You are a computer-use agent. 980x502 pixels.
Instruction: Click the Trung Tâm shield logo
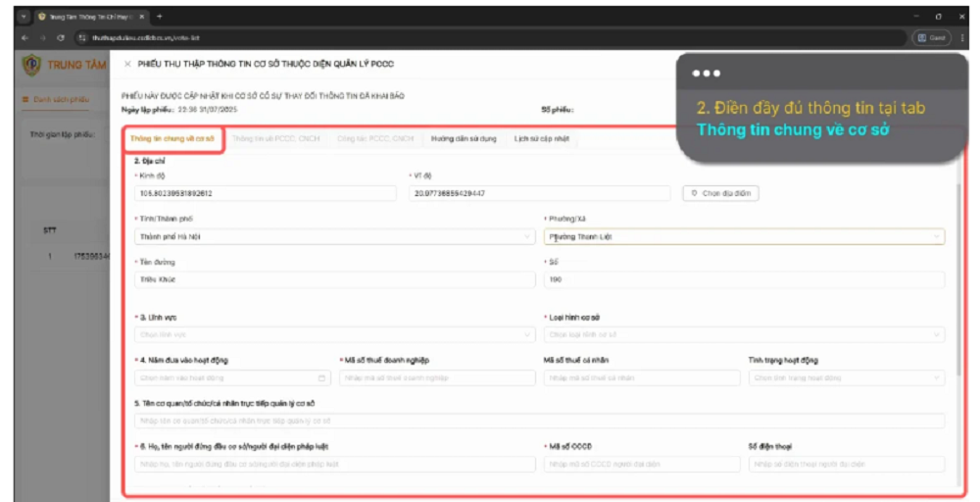coord(32,65)
